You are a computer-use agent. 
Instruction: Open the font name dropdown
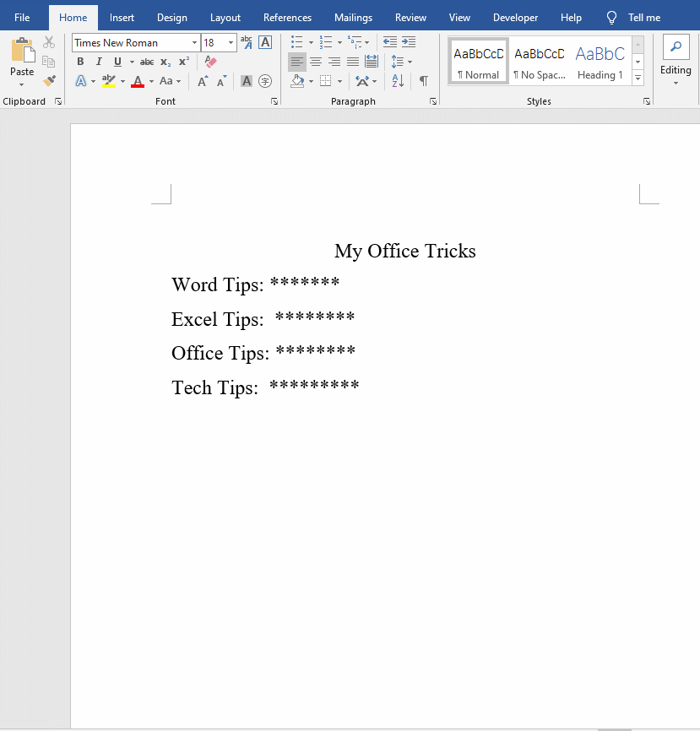coord(194,43)
